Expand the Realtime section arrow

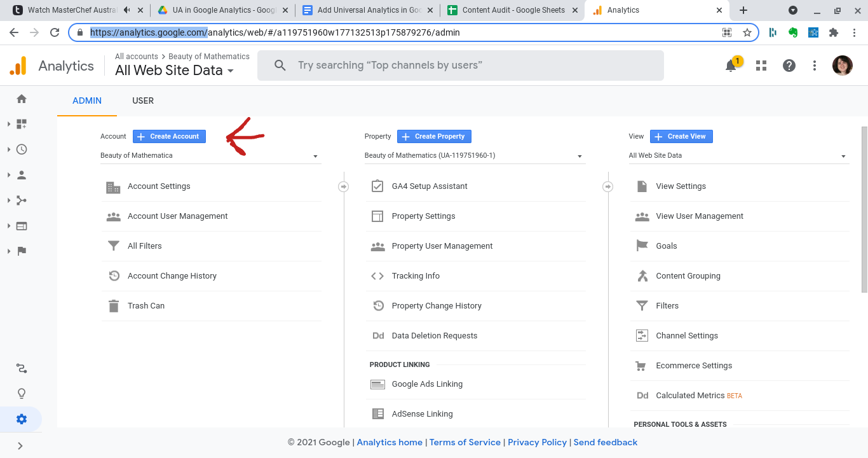tap(9, 149)
